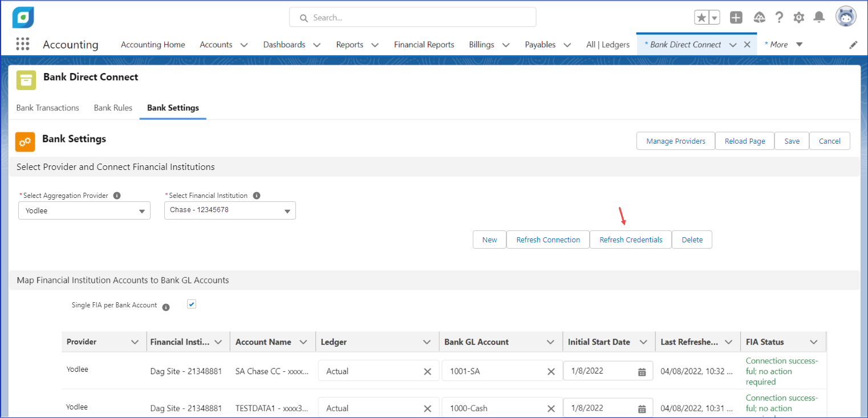The width and height of the screenshot is (868, 418).
Task: Open the Notifications bell
Action: point(819,18)
